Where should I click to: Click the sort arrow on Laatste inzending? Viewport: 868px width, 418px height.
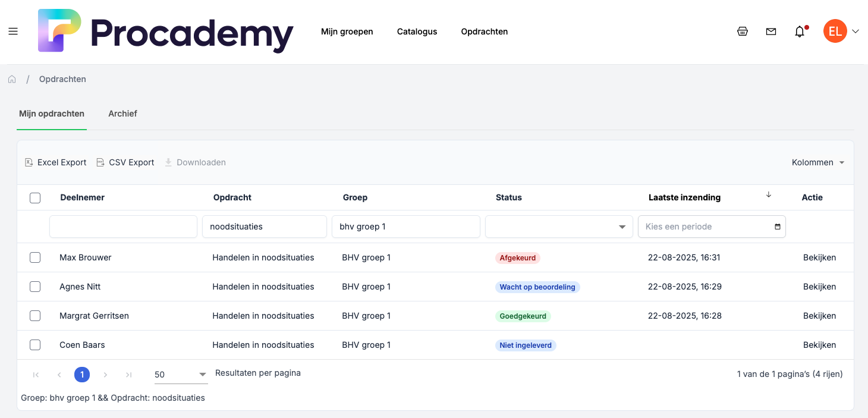point(768,195)
